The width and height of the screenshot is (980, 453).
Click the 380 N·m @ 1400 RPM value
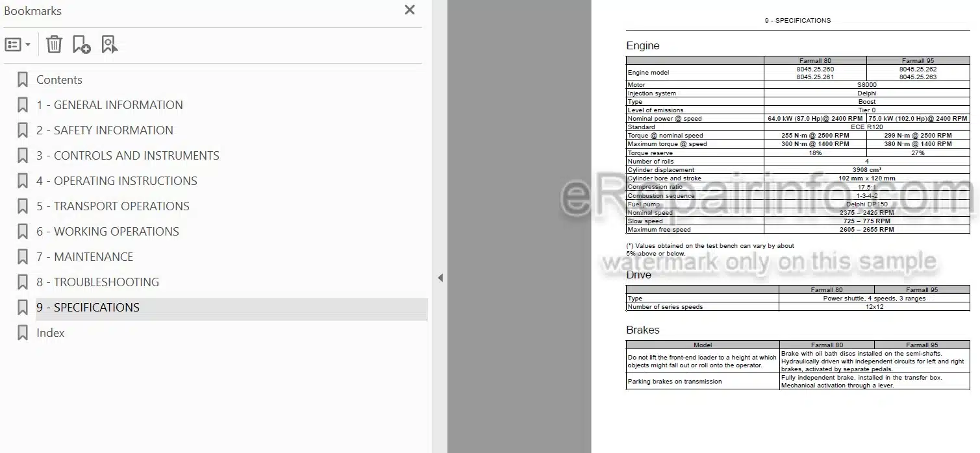918,144
